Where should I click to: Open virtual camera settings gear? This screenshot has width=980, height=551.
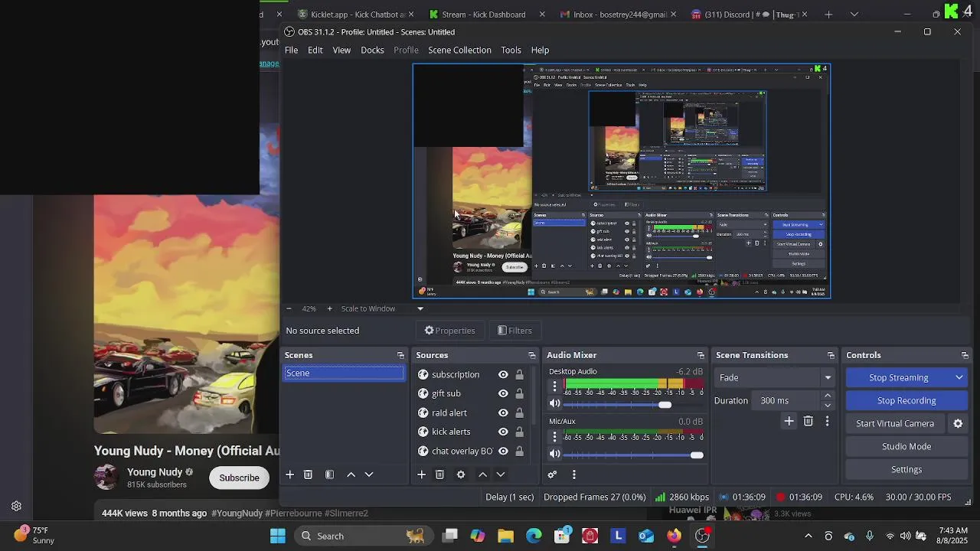pos(958,423)
